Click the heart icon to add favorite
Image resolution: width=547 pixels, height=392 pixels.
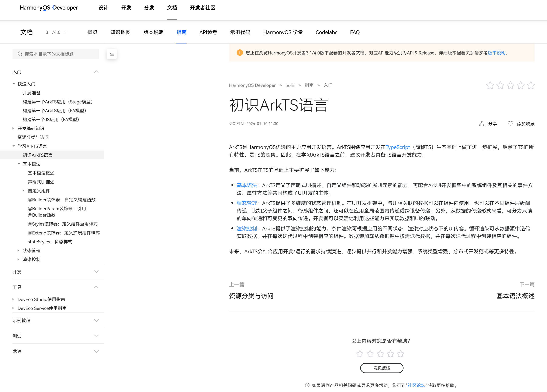510,124
